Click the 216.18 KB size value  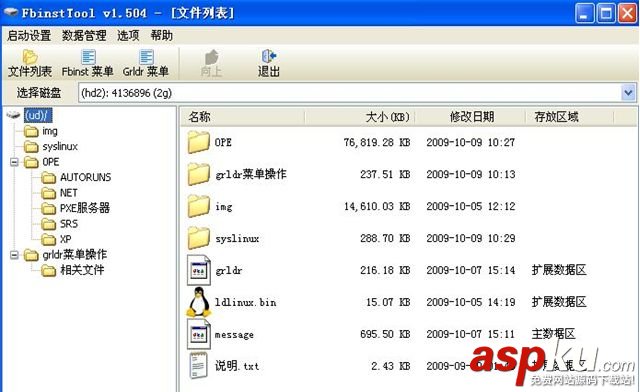pos(385,270)
